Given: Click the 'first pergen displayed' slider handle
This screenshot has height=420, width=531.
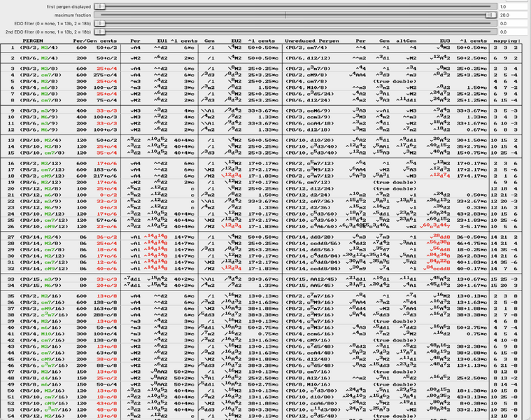Looking at the screenshot, I should [x=99, y=6].
